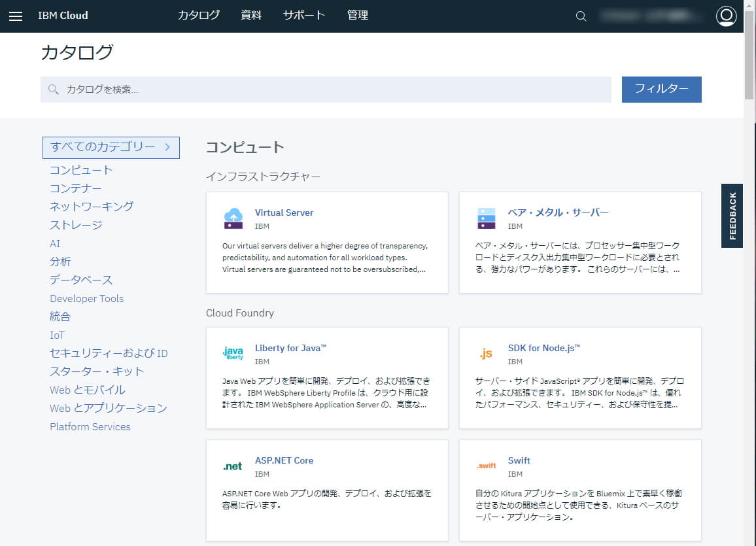Image resolution: width=756 pixels, height=546 pixels.
Task: Click the Node.js .js logo icon
Action: [486, 354]
